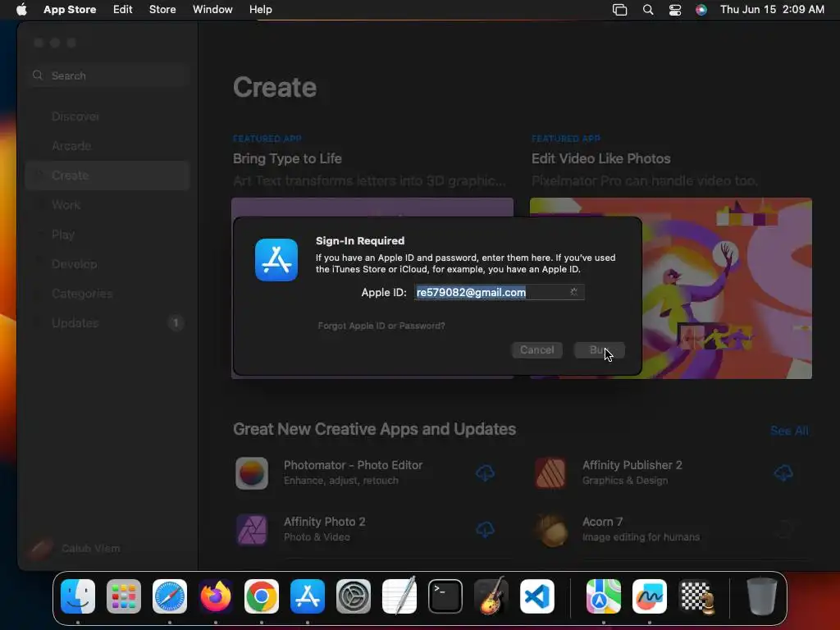Open Launchpad from the Dock

pyautogui.click(x=124, y=596)
